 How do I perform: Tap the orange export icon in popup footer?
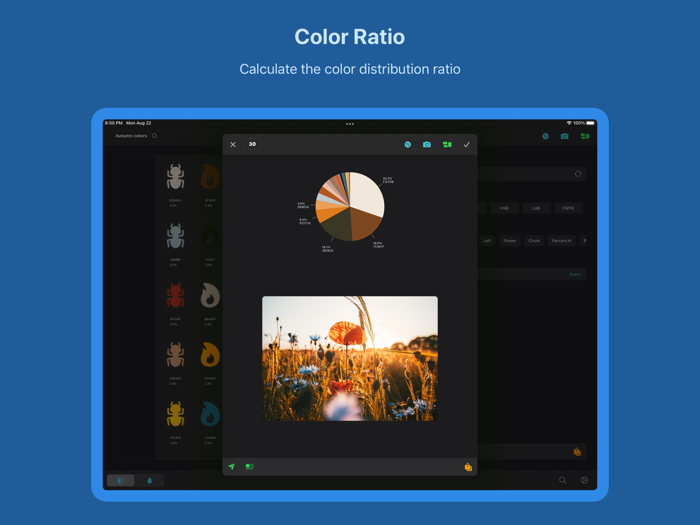click(468, 467)
